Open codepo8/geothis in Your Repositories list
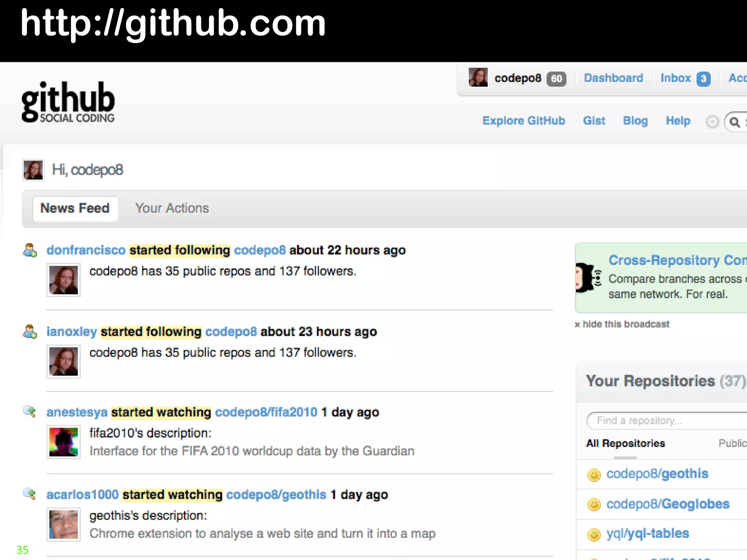Viewport: 747px width, 560px height. [657, 474]
